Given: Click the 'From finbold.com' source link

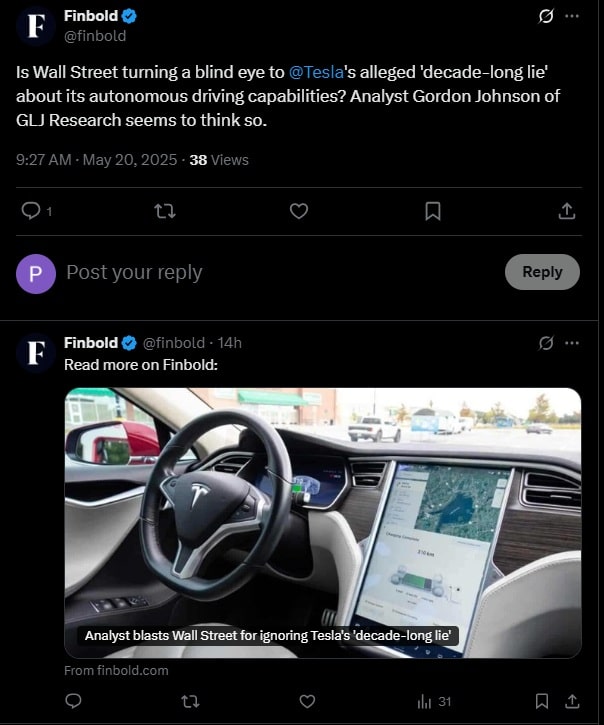Looking at the screenshot, I should 116,670.
